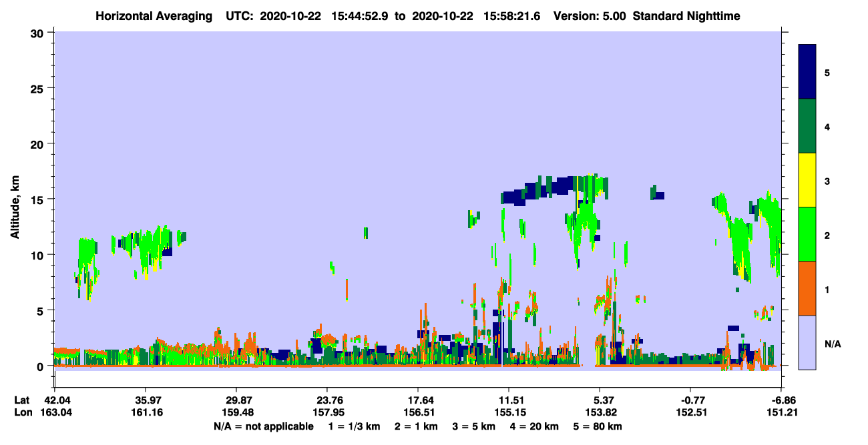Click legend text '5 = 80 km'
This screenshot has width=868, height=445.
598,426
